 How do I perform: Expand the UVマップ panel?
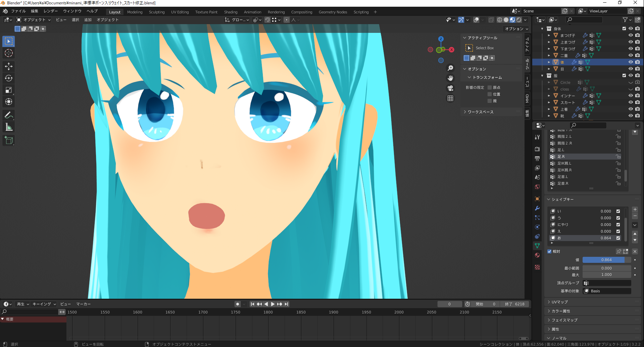(x=559, y=302)
